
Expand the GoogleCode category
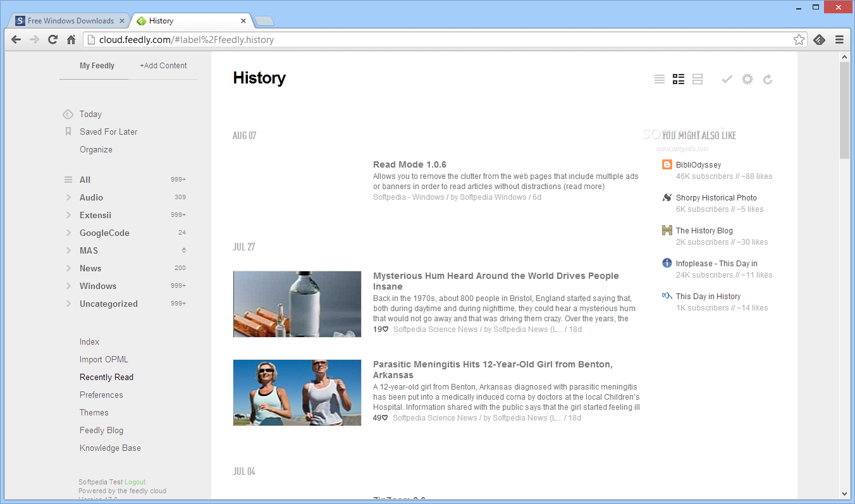point(68,233)
